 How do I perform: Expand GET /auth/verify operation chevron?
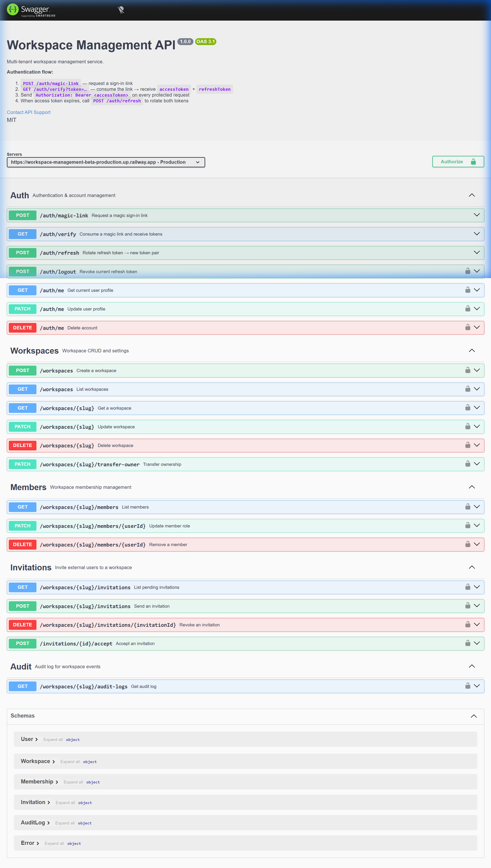coord(476,234)
